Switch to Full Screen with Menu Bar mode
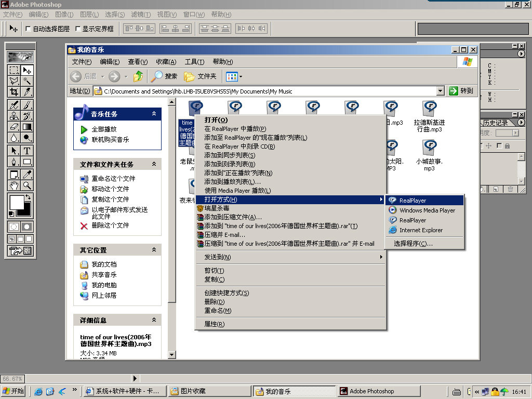532x399 pixels. [20, 239]
